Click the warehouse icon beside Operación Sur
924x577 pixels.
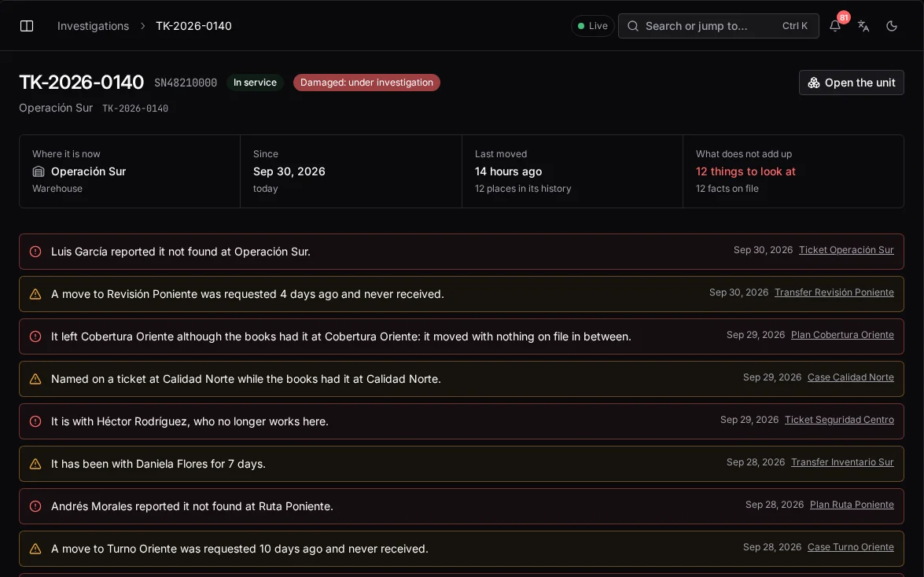pos(39,171)
